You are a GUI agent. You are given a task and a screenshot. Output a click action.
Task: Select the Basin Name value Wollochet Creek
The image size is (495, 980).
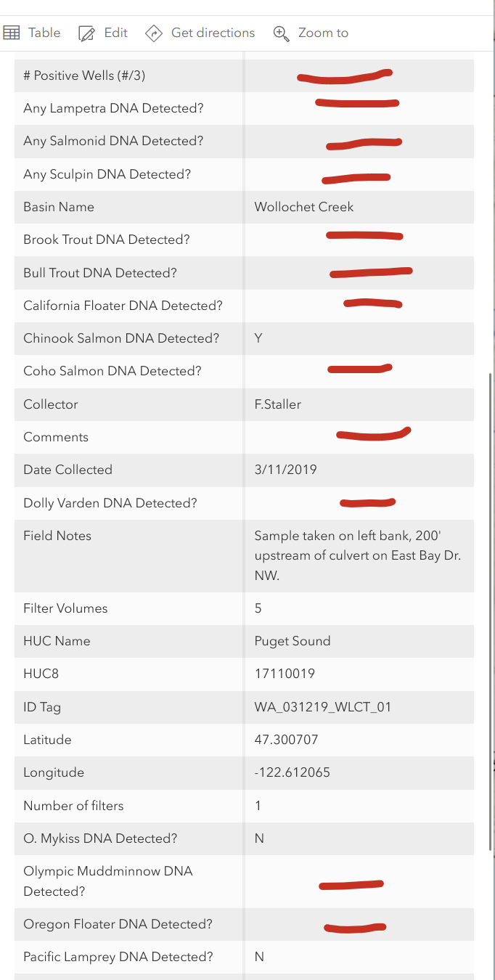click(303, 207)
